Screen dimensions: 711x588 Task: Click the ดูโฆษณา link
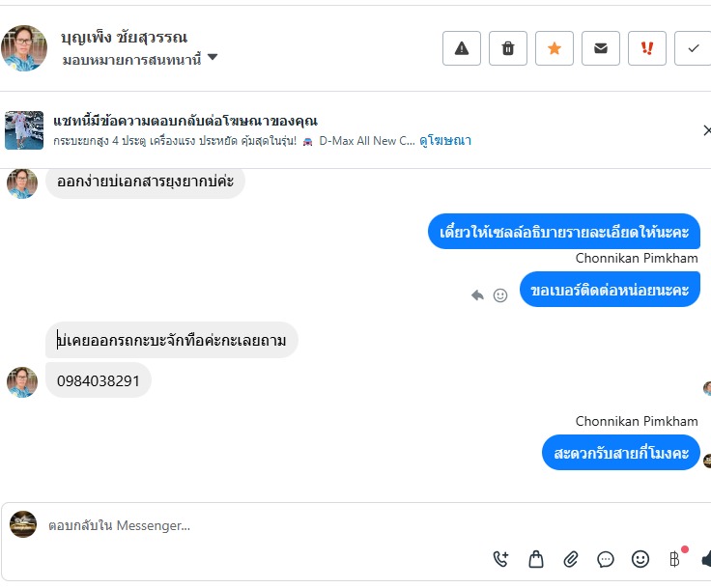pos(445,140)
